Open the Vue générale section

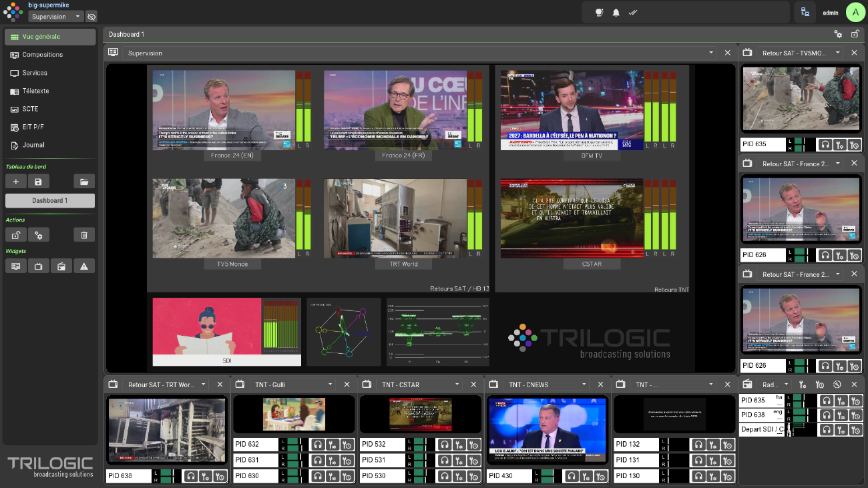point(50,37)
